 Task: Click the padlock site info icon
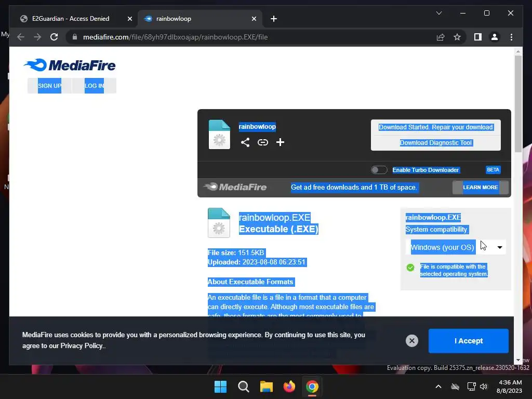coord(75,37)
